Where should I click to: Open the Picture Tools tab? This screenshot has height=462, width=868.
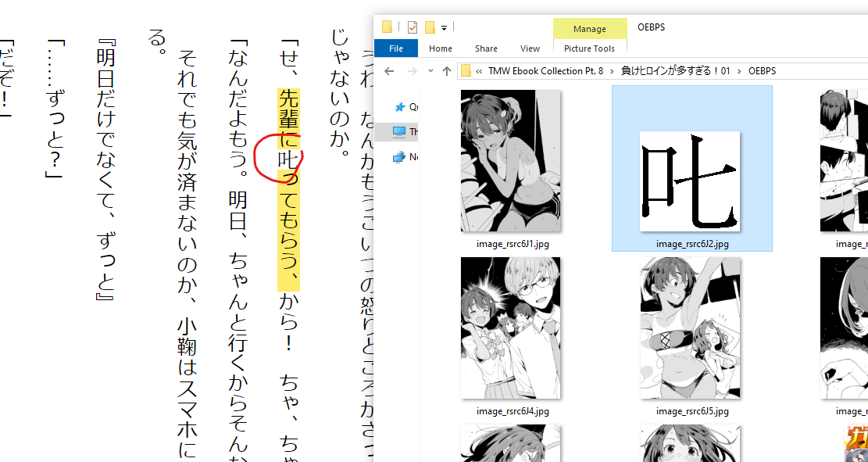point(590,48)
